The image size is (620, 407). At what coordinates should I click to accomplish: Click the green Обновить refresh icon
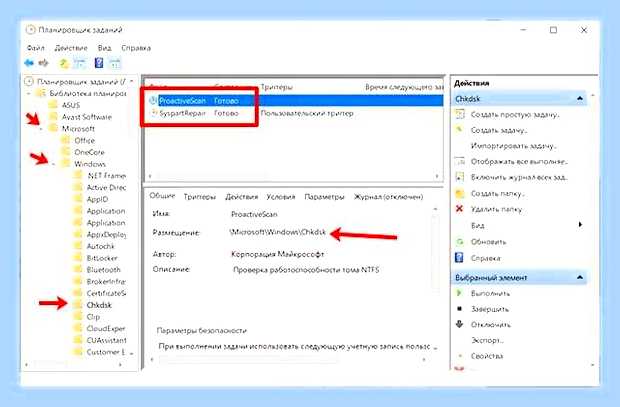459,241
